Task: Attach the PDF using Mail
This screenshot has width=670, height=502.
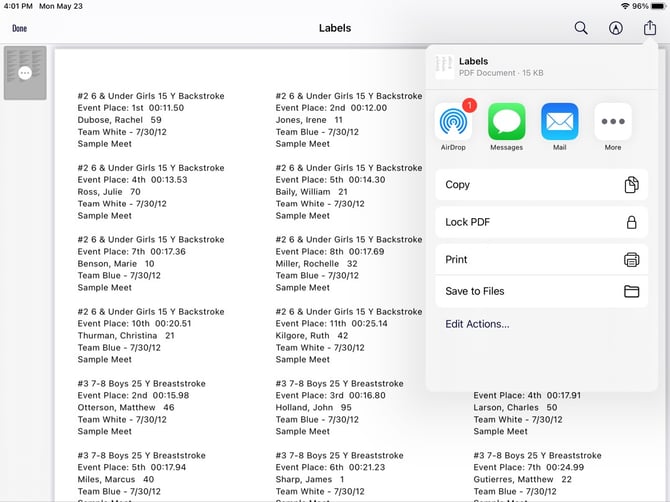Action: pos(559,123)
